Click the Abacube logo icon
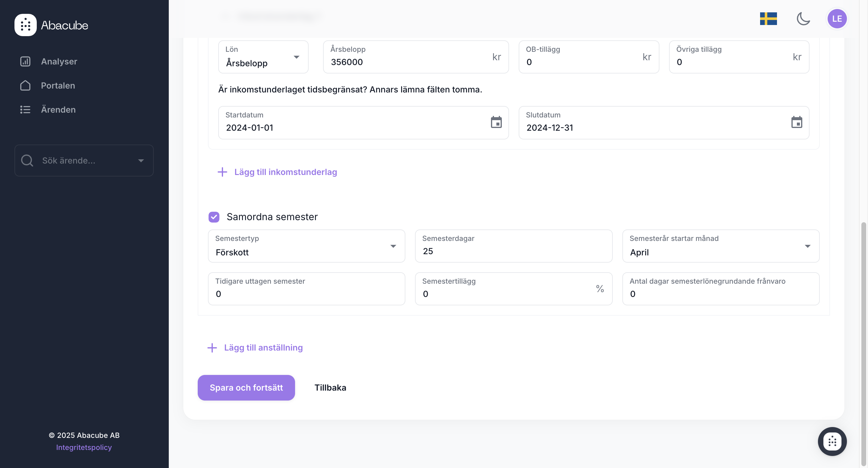Viewport: 868px width, 468px height. tap(25, 25)
